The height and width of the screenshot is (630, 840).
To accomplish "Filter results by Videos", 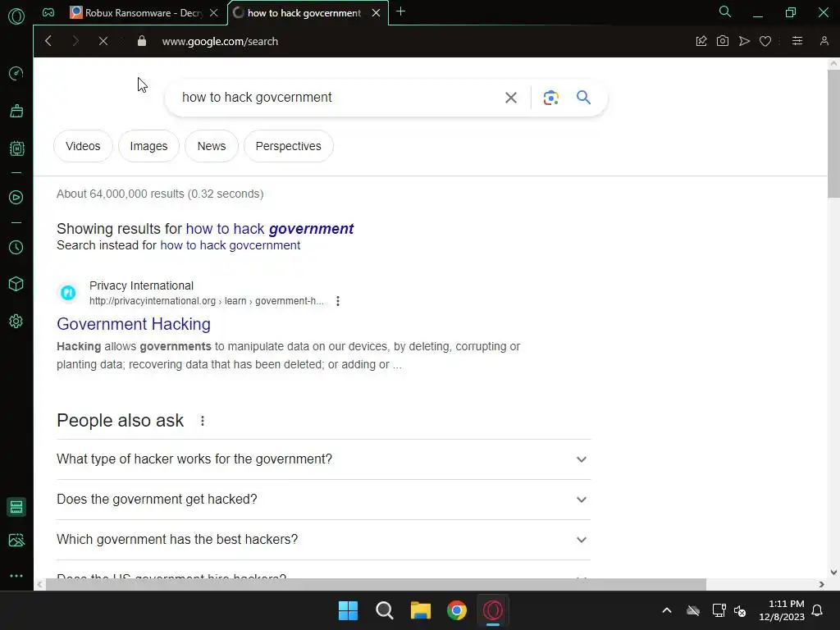I will pyautogui.click(x=83, y=146).
